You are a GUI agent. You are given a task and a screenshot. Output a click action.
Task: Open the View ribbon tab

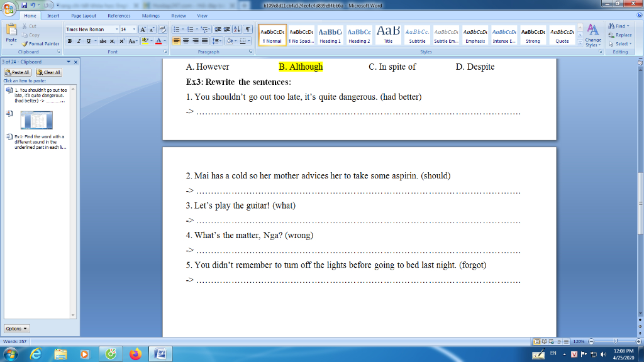point(202,16)
